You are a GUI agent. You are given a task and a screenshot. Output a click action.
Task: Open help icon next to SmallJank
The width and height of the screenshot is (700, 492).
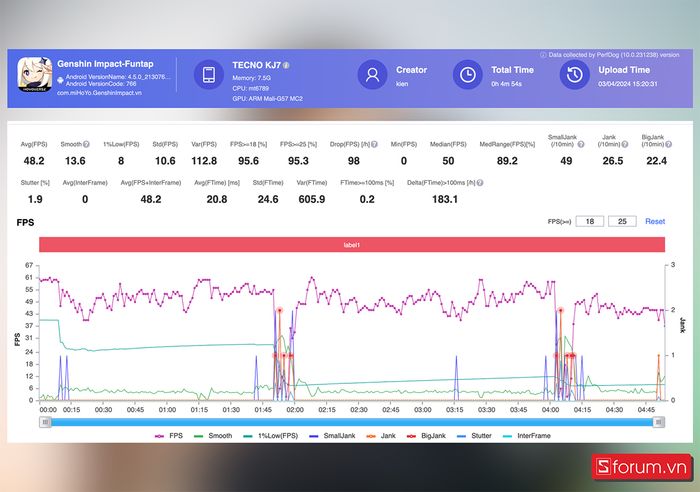[x=580, y=144]
